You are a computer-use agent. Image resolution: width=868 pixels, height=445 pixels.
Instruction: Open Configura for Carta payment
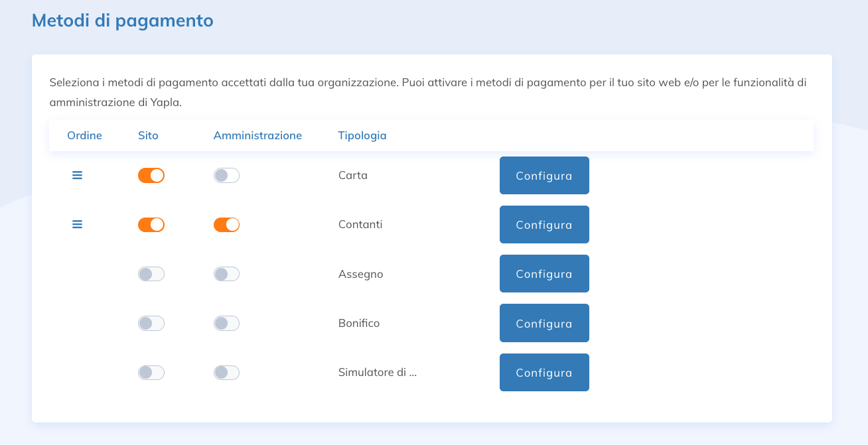[544, 176]
